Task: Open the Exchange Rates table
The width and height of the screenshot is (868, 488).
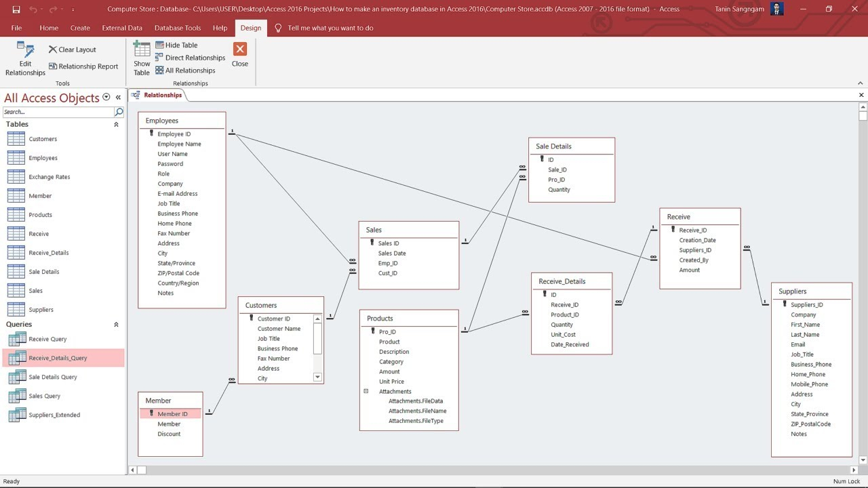Action: pyautogui.click(x=50, y=177)
